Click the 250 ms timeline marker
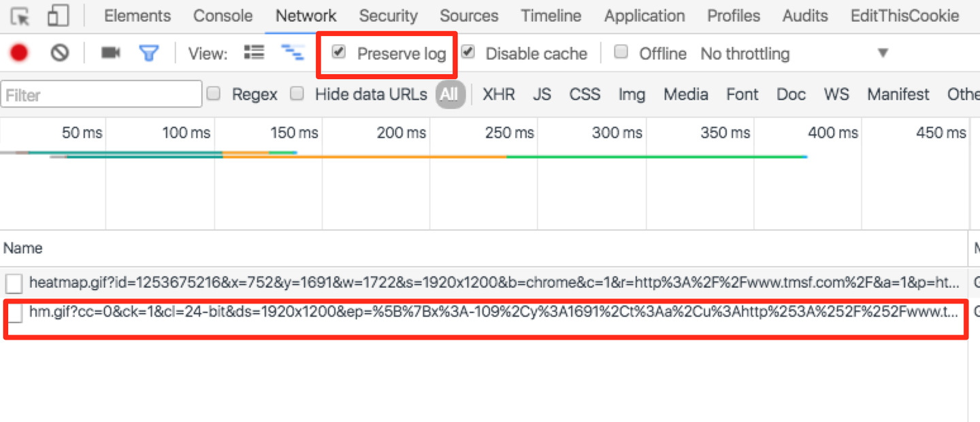This screenshot has height=422, width=980. coord(509,133)
